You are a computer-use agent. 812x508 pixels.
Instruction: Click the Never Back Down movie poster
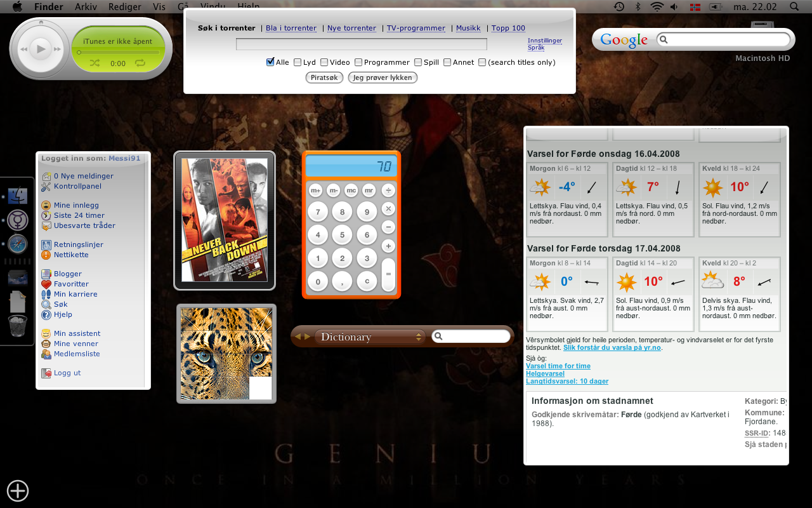click(x=225, y=220)
